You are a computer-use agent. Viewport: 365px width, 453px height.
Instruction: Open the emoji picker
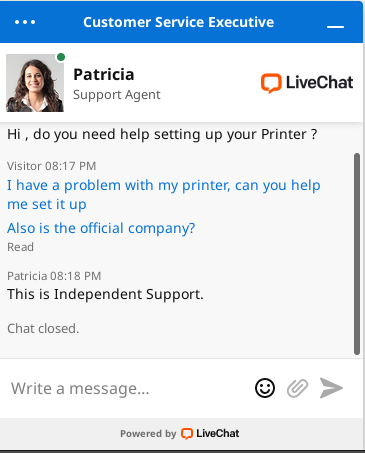coord(265,388)
